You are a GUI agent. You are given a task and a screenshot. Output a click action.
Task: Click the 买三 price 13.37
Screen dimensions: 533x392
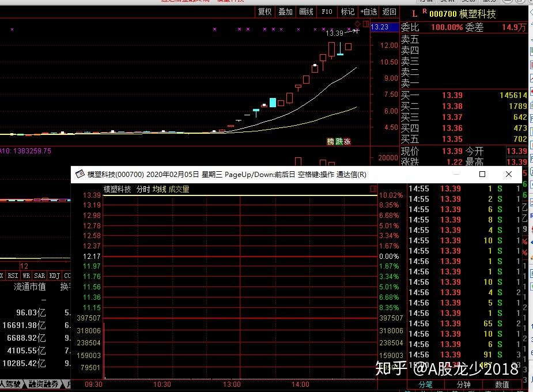pyautogui.click(x=452, y=117)
